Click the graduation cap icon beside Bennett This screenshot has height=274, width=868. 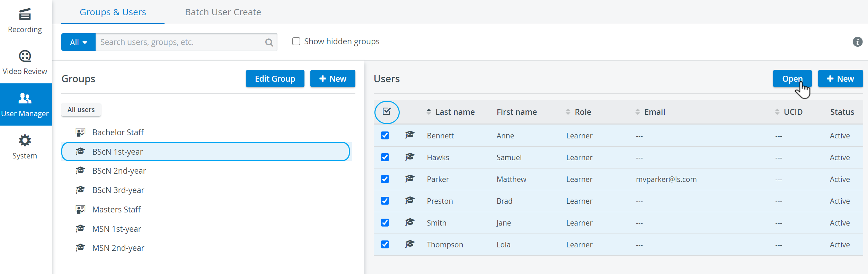coord(410,135)
